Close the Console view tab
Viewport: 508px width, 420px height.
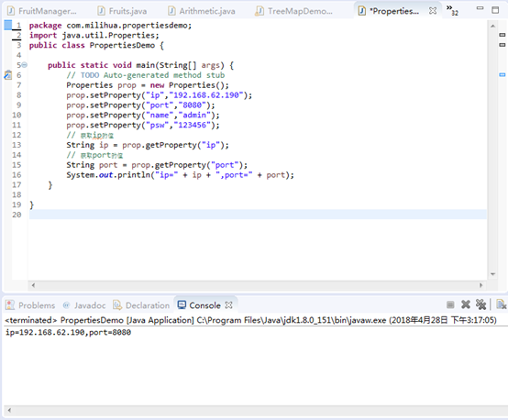coord(228,305)
